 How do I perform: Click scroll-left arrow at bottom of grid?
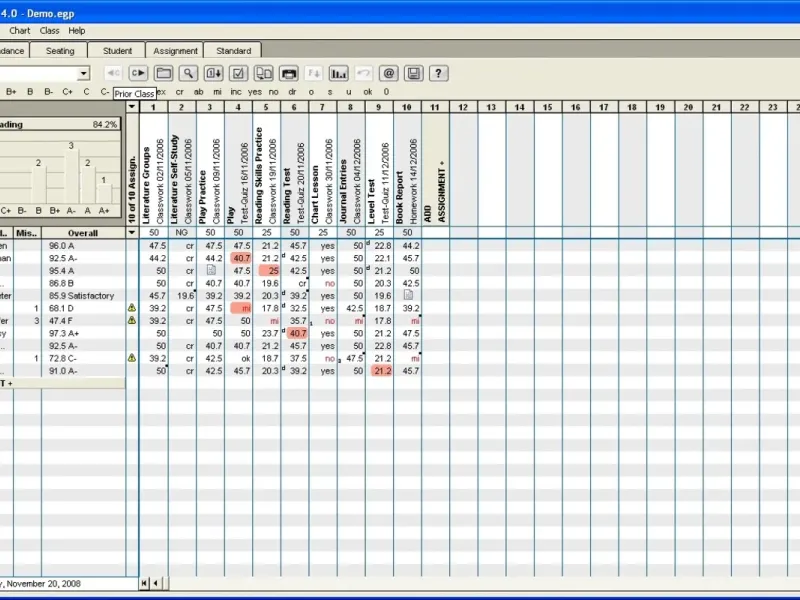tap(155, 583)
